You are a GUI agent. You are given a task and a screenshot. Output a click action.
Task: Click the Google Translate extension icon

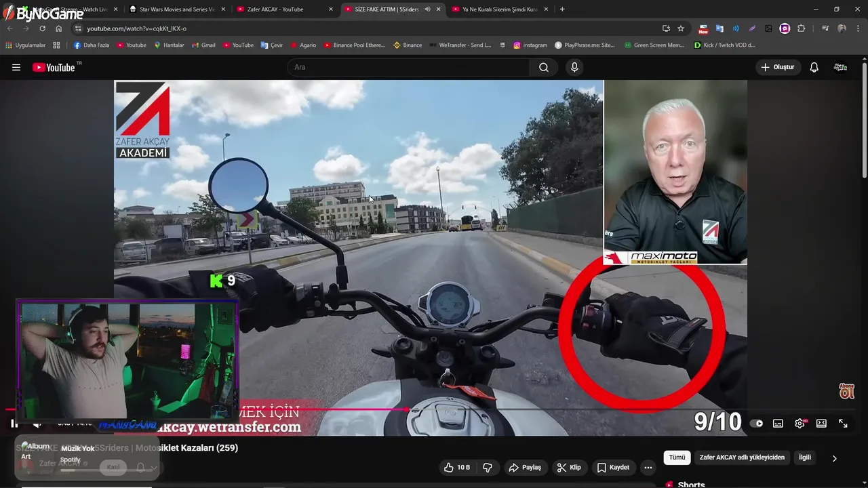(719, 28)
